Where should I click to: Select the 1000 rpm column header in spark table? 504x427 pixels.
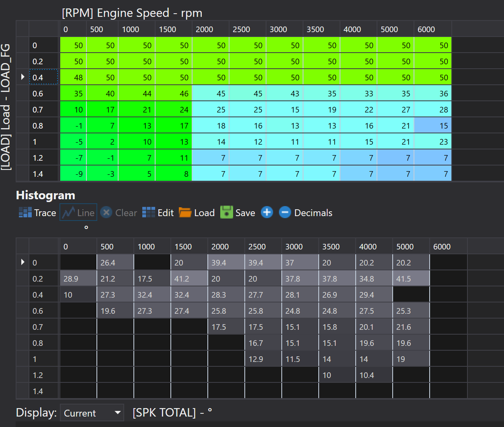pos(137,29)
